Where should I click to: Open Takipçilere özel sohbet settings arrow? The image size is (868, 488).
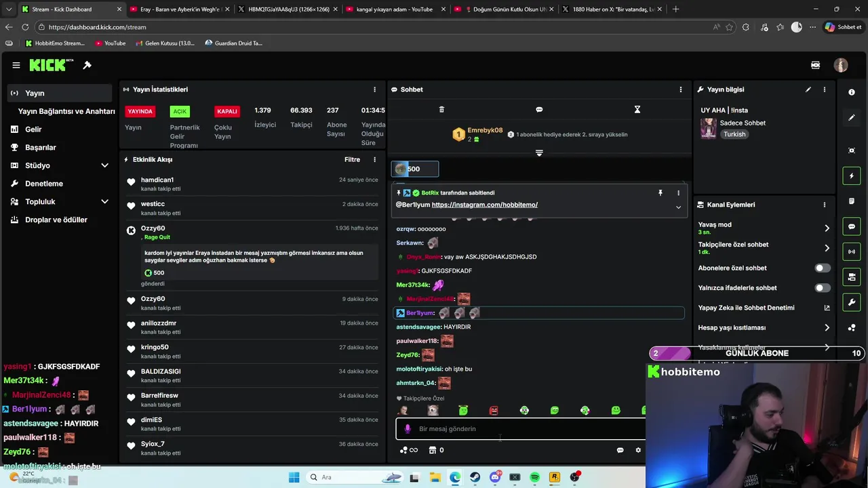[827, 248]
